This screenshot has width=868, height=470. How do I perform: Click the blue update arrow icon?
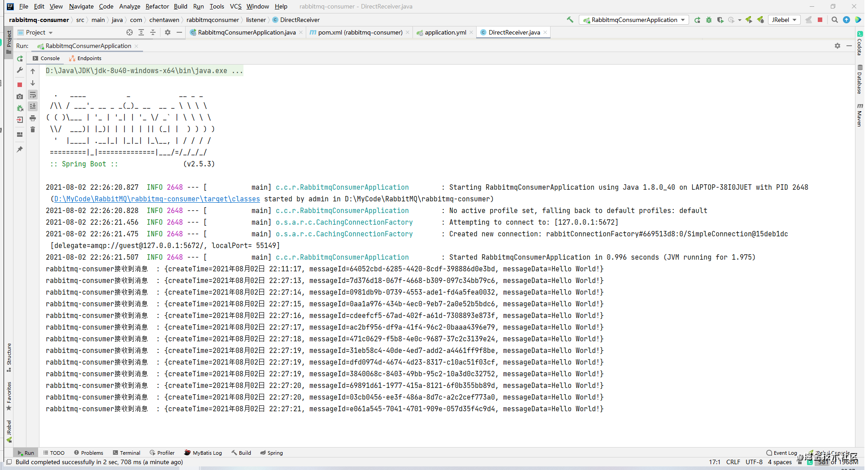(846, 20)
